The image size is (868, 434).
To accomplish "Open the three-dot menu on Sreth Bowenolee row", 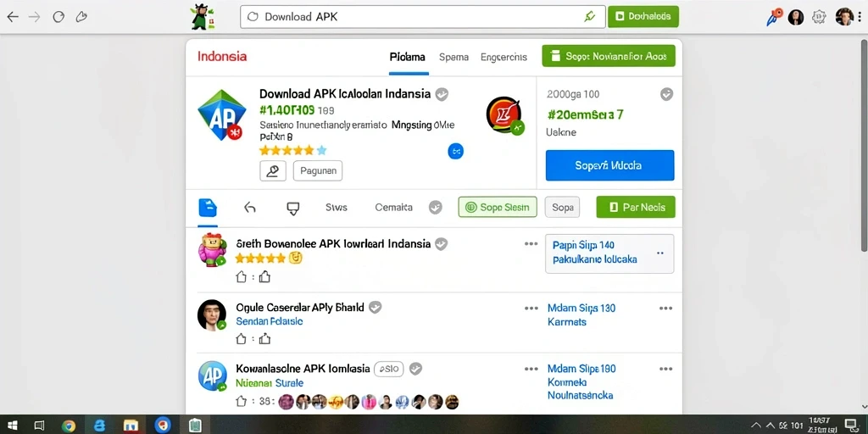I will click(531, 243).
